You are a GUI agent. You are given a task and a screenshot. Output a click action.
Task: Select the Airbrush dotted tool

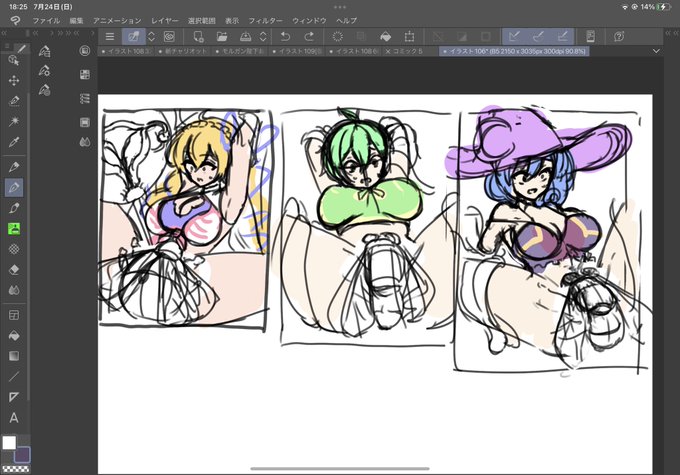click(x=14, y=249)
